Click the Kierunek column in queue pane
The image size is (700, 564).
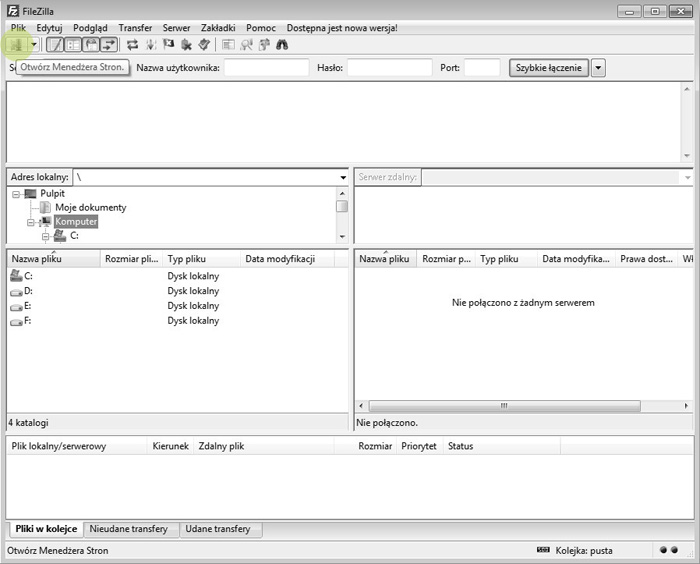pos(171,446)
